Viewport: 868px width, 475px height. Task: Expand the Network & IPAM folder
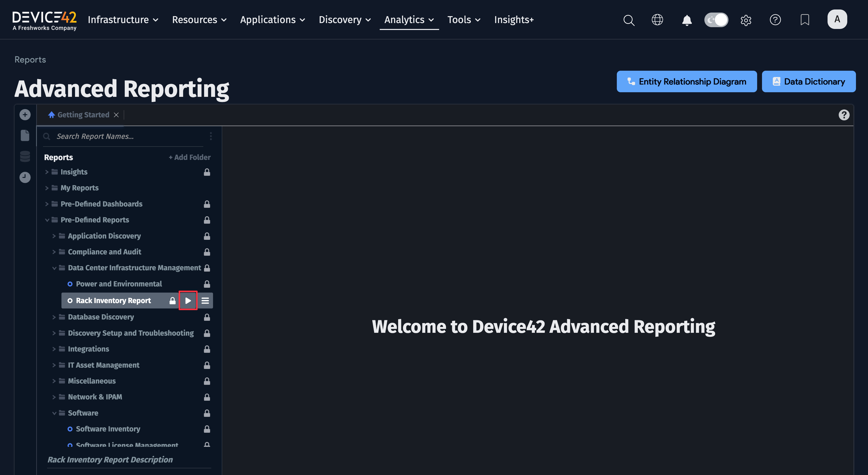coord(54,397)
